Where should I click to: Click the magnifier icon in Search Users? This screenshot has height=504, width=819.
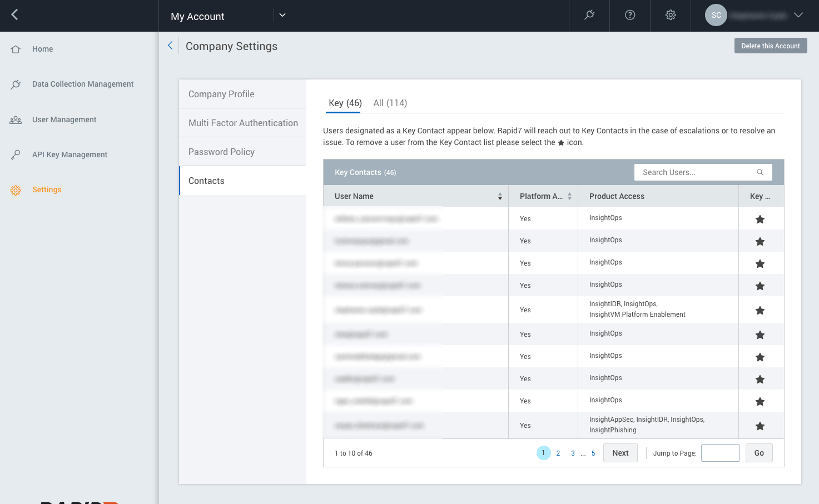[x=760, y=172]
